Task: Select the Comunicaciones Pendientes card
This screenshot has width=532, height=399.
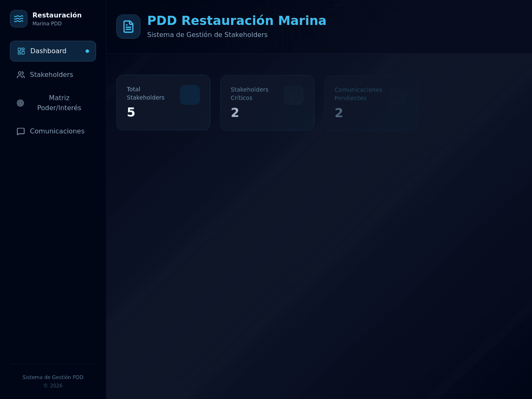Action: pos(371,103)
